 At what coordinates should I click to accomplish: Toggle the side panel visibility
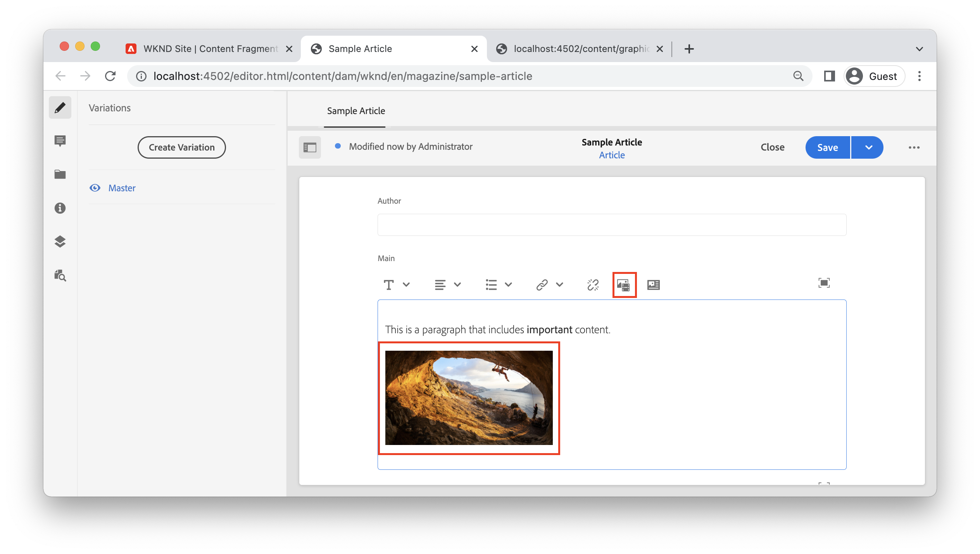(310, 147)
